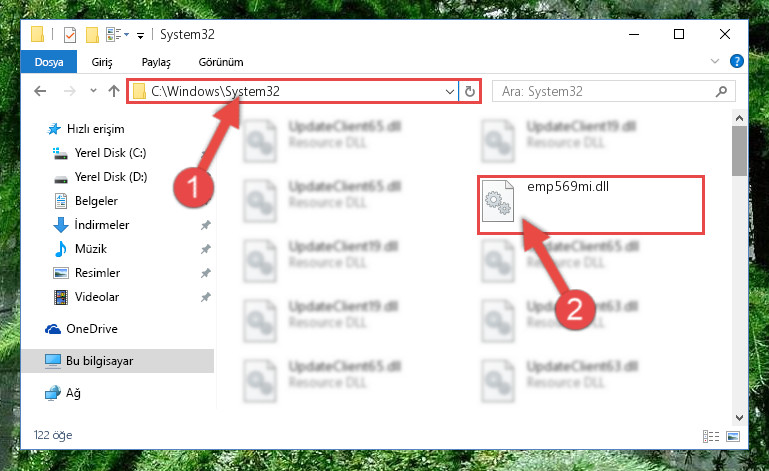Switch to the Görünüm tab
Viewport: 769px width, 471px height.
(x=221, y=62)
